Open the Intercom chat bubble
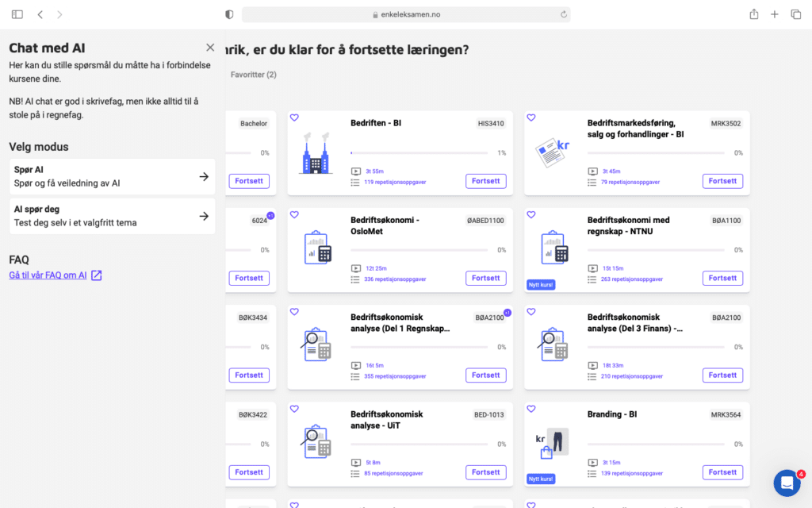Viewport: 812px width, 508px height. pyautogui.click(x=787, y=483)
